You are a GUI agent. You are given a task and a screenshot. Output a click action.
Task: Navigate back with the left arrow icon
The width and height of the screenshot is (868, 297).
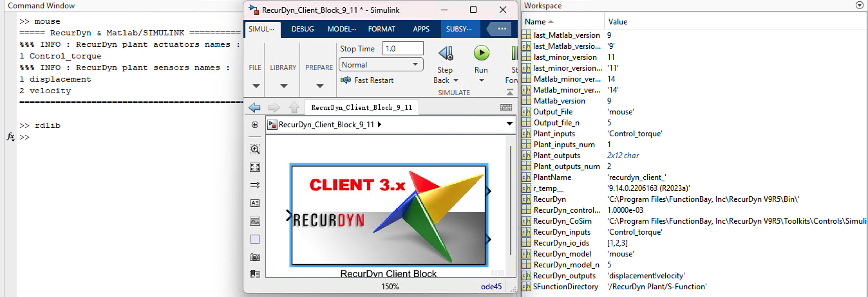(x=254, y=107)
